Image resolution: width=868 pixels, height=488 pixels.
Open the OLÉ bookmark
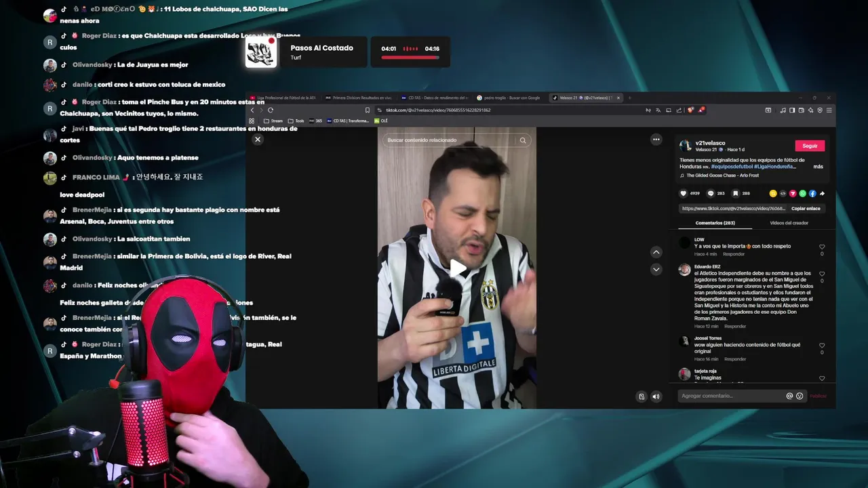tap(381, 121)
